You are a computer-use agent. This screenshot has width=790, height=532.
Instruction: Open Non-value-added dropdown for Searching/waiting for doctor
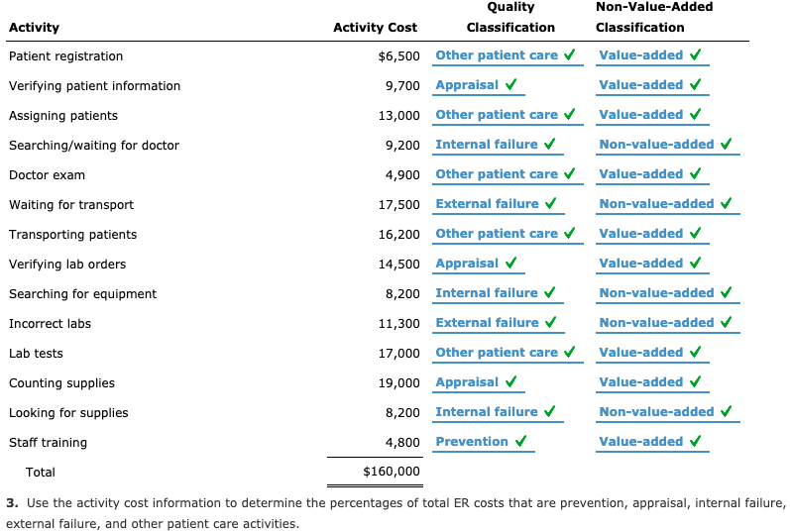point(667,145)
